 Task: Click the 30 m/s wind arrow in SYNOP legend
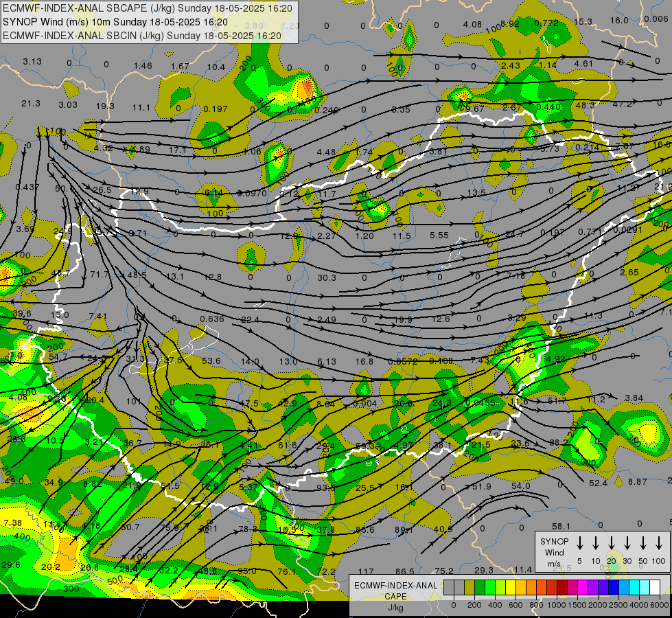click(627, 543)
